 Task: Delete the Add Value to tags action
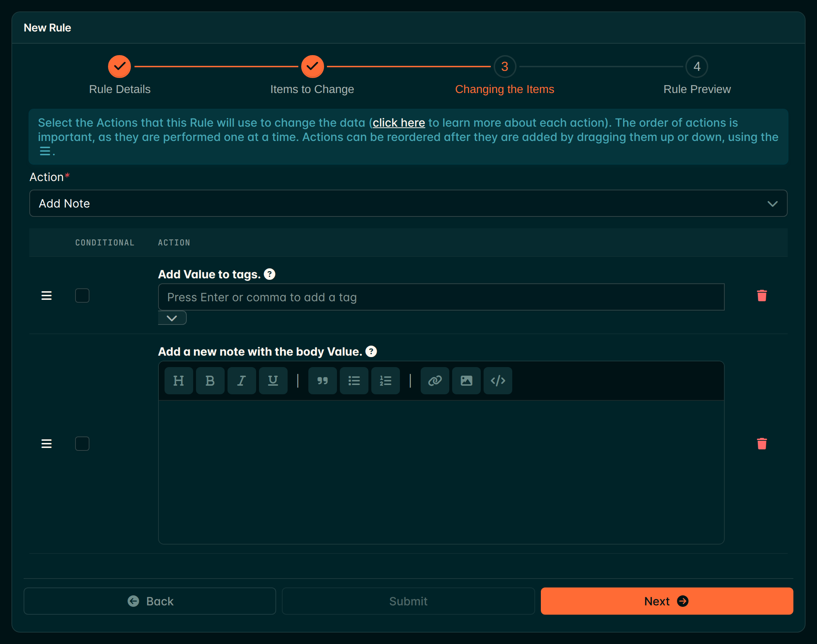[x=762, y=296]
